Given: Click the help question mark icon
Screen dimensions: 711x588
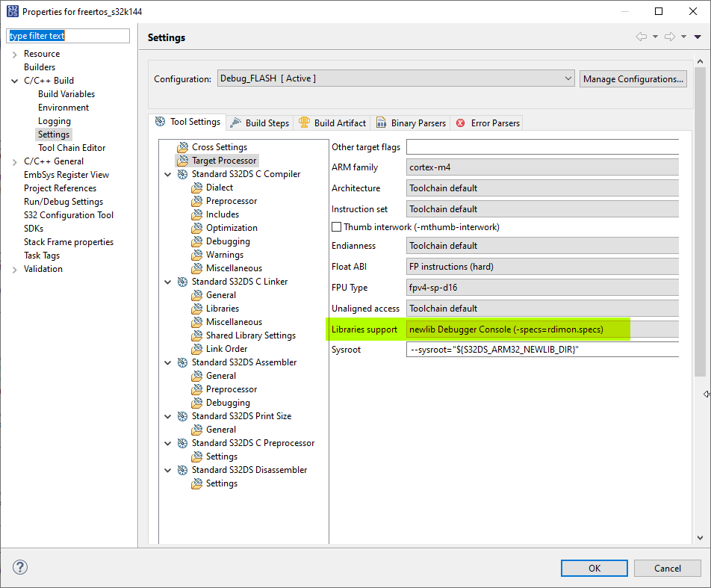Looking at the screenshot, I should click(x=19, y=567).
